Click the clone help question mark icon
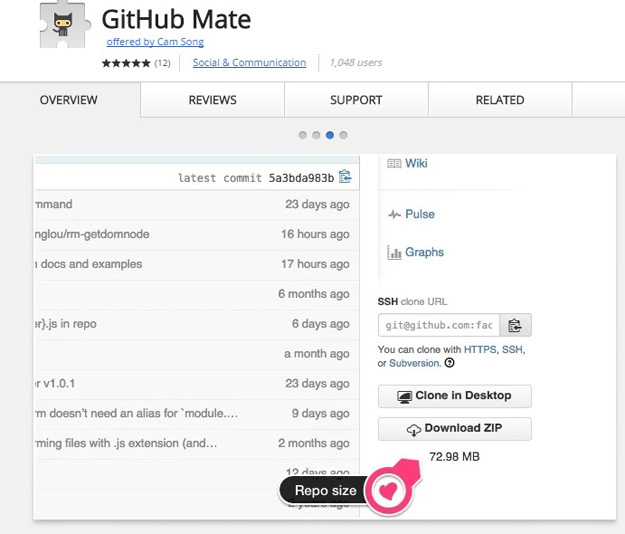This screenshot has height=534, width=625. [450, 363]
